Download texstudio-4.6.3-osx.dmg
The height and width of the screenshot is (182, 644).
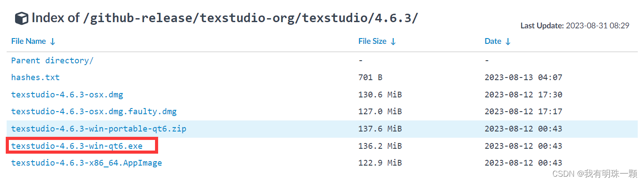pos(67,95)
